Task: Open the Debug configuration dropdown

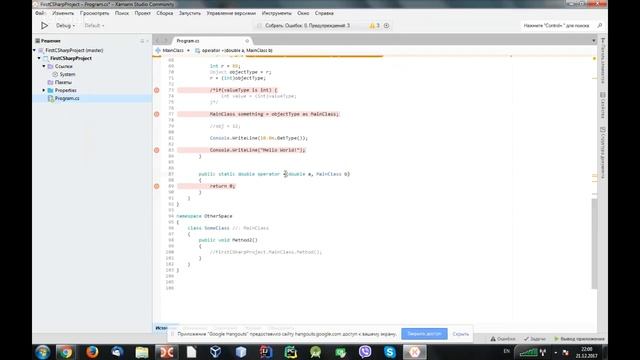Action: click(65, 26)
